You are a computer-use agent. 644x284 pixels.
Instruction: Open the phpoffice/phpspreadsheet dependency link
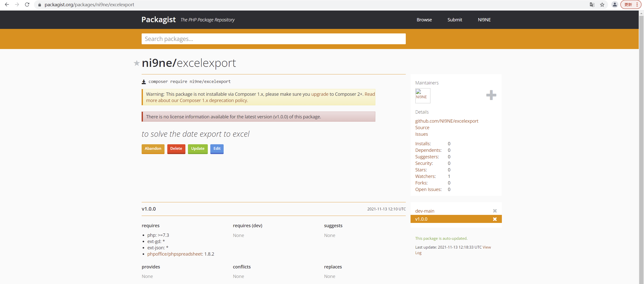point(175,254)
